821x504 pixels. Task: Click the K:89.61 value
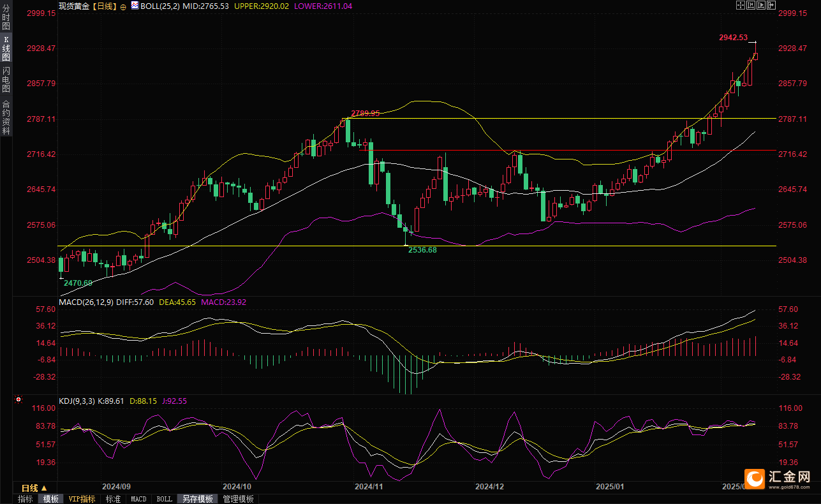[111, 401]
